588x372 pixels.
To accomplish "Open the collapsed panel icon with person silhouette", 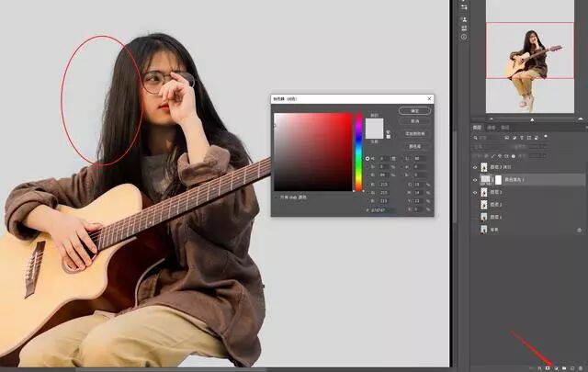I will pos(464,19).
